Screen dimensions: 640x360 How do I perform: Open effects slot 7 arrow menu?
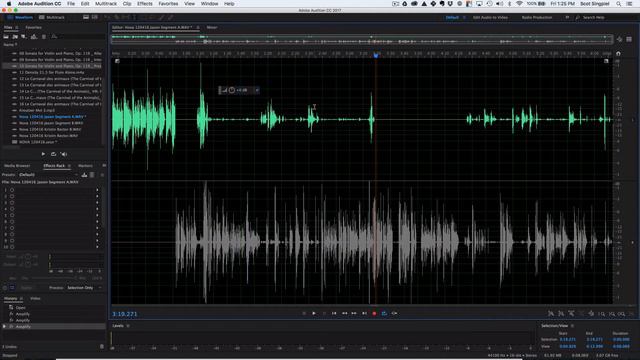pyautogui.click(x=97, y=228)
